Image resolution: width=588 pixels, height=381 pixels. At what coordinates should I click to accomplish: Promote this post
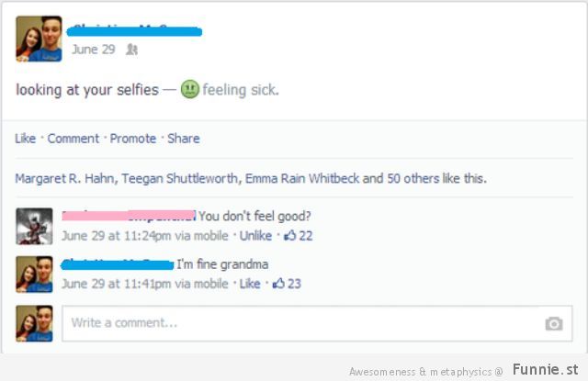[x=132, y=139]
